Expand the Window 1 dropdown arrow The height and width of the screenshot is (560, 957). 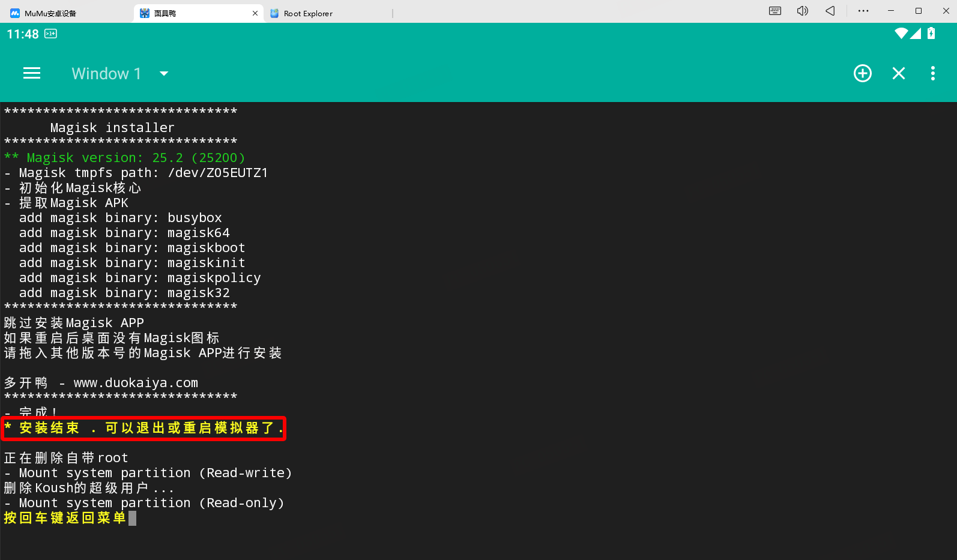click(x=164, y=74)
